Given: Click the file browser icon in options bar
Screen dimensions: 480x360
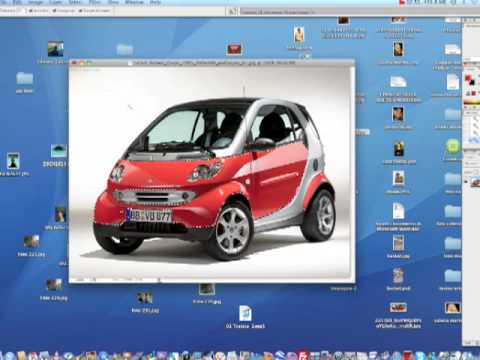Looking at the screenshot, I should point(231,12).
